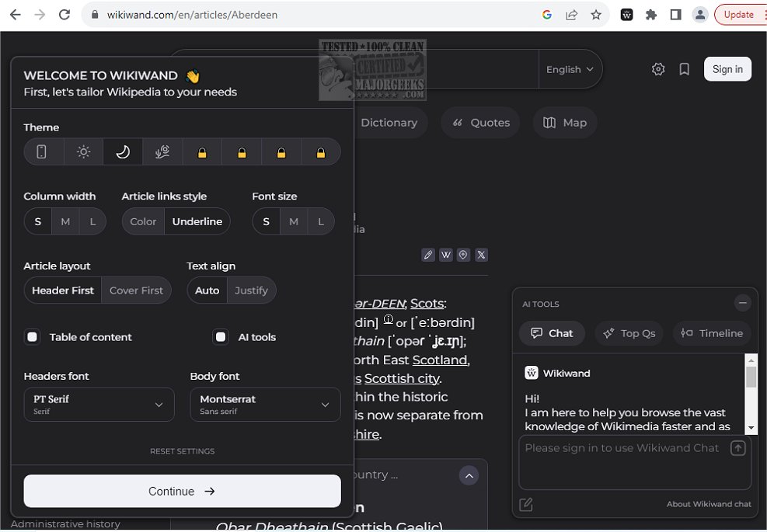Viewport: 767px width, 532px height.
Task: Open the Map tab
Action: click(x=565, y=123)
